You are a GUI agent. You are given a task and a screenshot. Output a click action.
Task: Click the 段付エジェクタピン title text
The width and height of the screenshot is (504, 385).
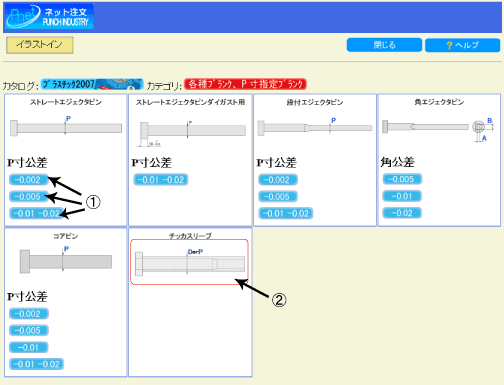(x=315, y=102)
